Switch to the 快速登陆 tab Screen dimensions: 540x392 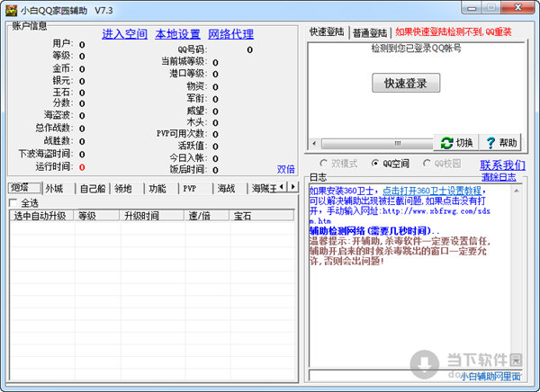coord(327,32)
